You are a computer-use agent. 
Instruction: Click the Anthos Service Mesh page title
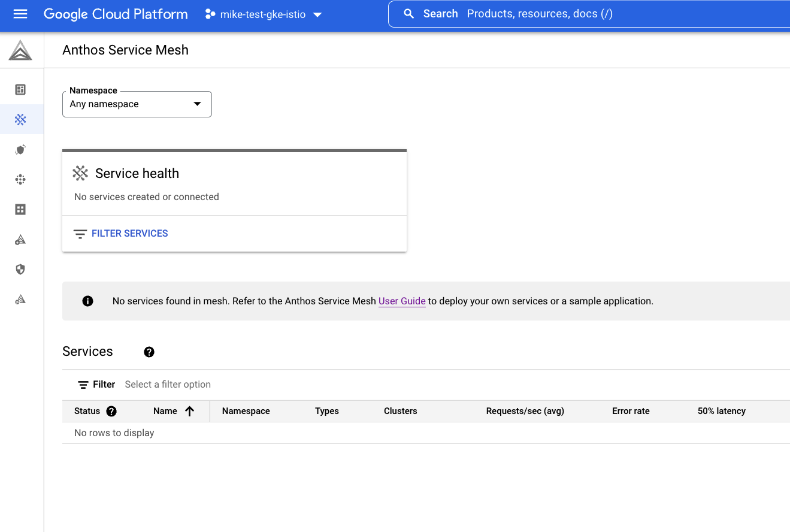click(126, 50)
